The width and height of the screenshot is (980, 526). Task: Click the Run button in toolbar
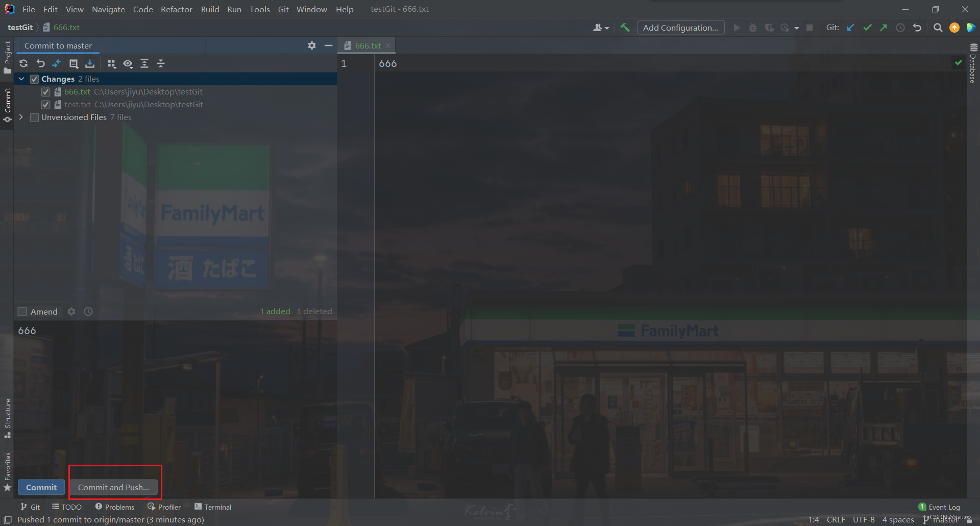[737, 28]
